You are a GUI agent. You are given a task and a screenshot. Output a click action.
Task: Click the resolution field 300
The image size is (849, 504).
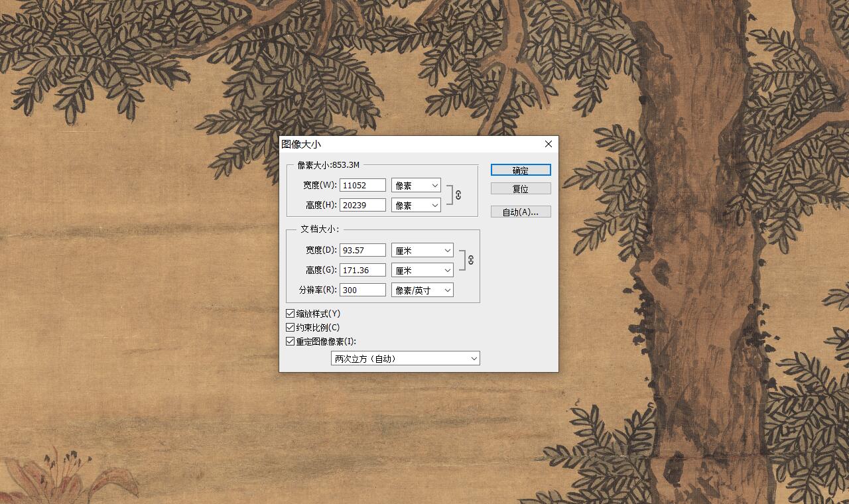363,290
